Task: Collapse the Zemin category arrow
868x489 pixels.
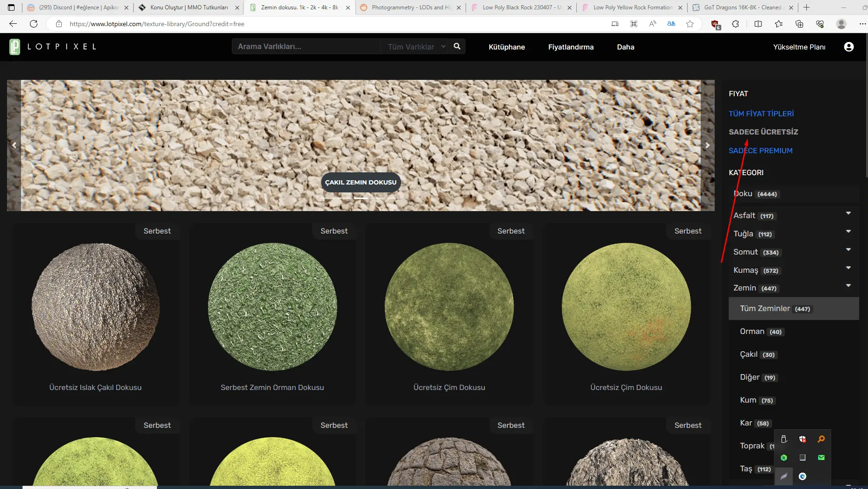Action: click(x=848, y=286)
